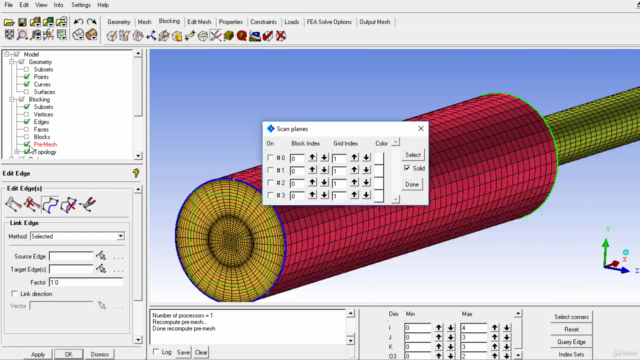
Task: Click the Redo arrow icon
Action: pyautogui.click(x=91, y=22)
